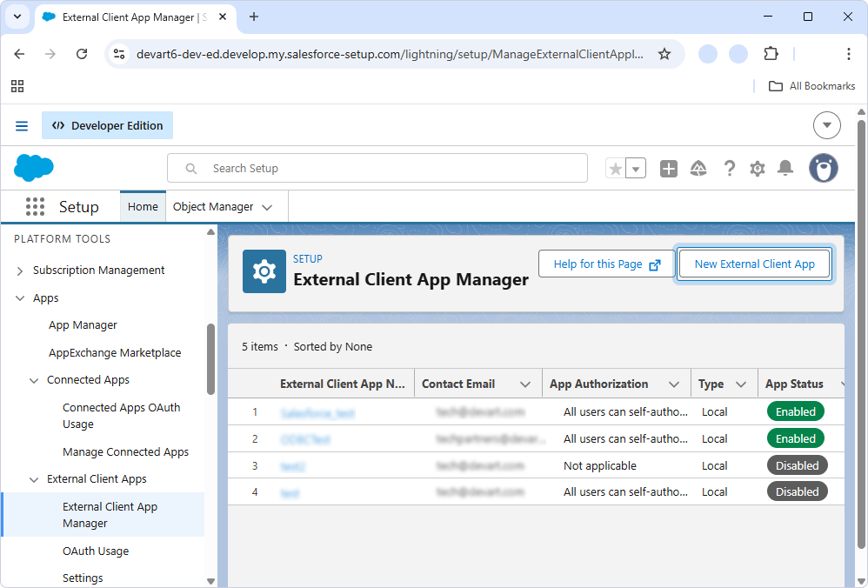Viewport: 868px width, 588px height.
Task: Open the App Launcher waffle icon
Action: pyautogui.click(x=35, y=206)
